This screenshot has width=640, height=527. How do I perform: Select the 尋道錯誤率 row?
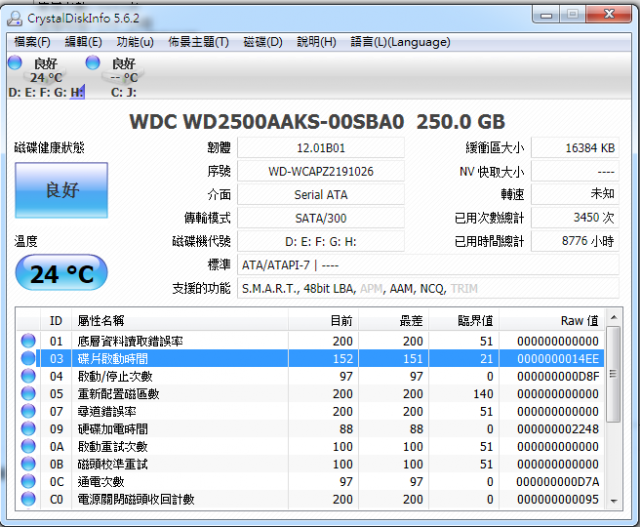click(311, 411)
